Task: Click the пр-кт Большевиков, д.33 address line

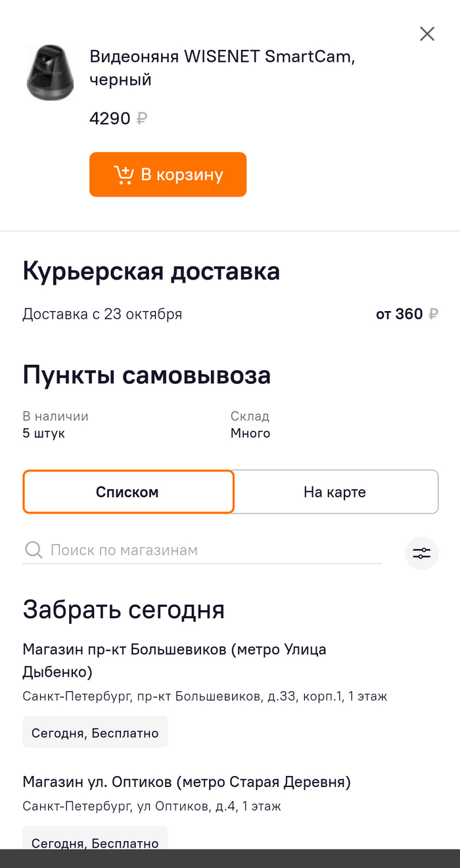Action: [204, 696]
